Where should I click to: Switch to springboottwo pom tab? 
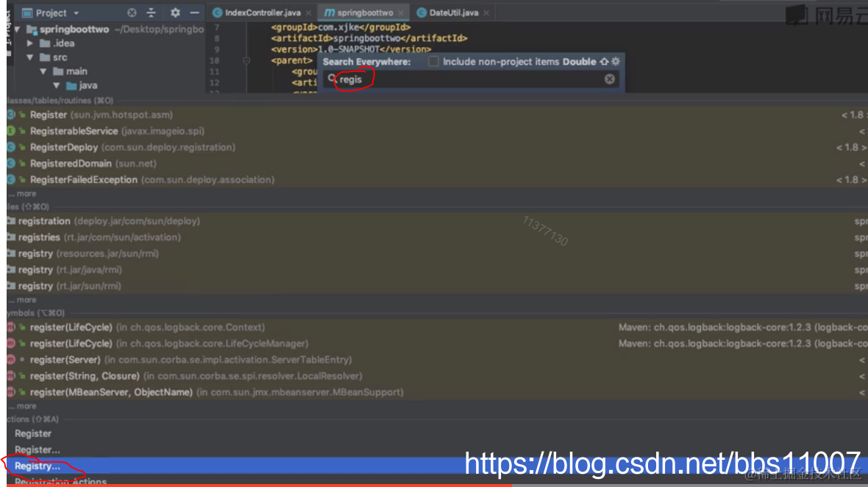click(x=365, y=13)
